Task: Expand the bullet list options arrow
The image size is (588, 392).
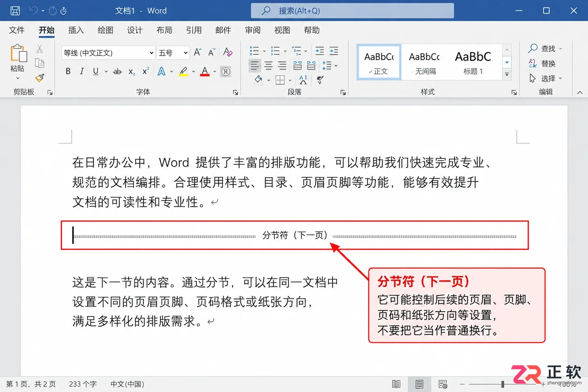Action: (x=264, y=51)
